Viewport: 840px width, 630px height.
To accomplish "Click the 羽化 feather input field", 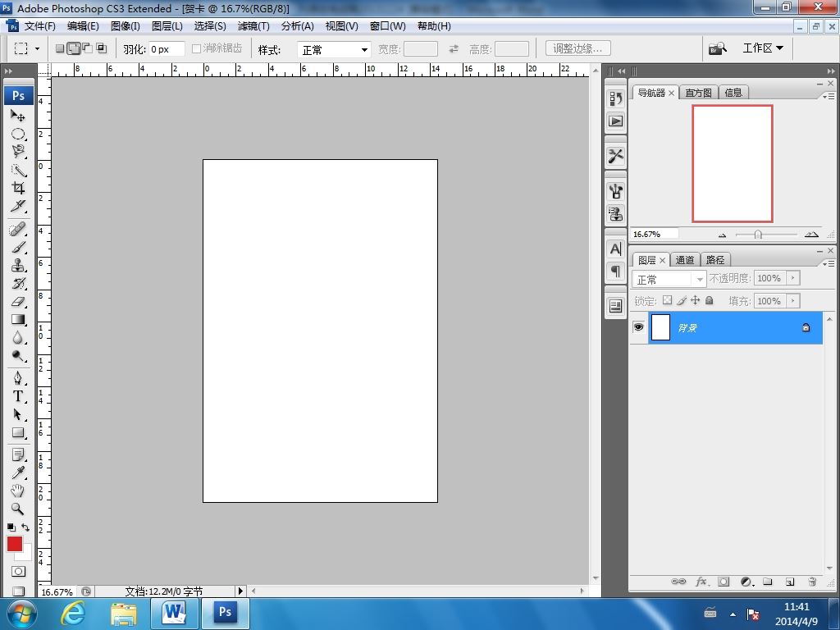I will point(166,49).
